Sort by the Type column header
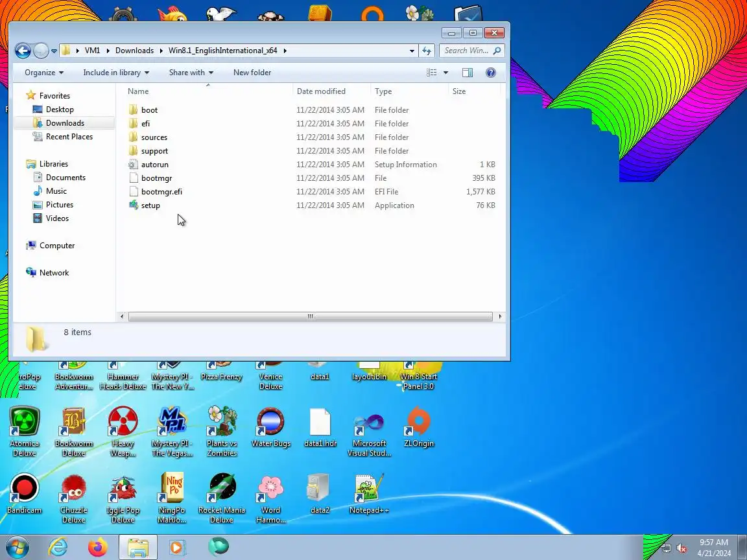This screenshot has height=560, width=747. pos(383,91)
